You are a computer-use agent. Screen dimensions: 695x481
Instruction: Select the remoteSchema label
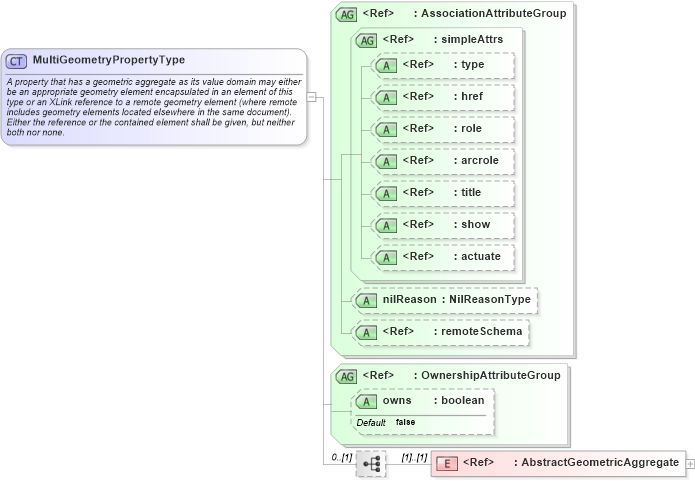coord(482,331)
